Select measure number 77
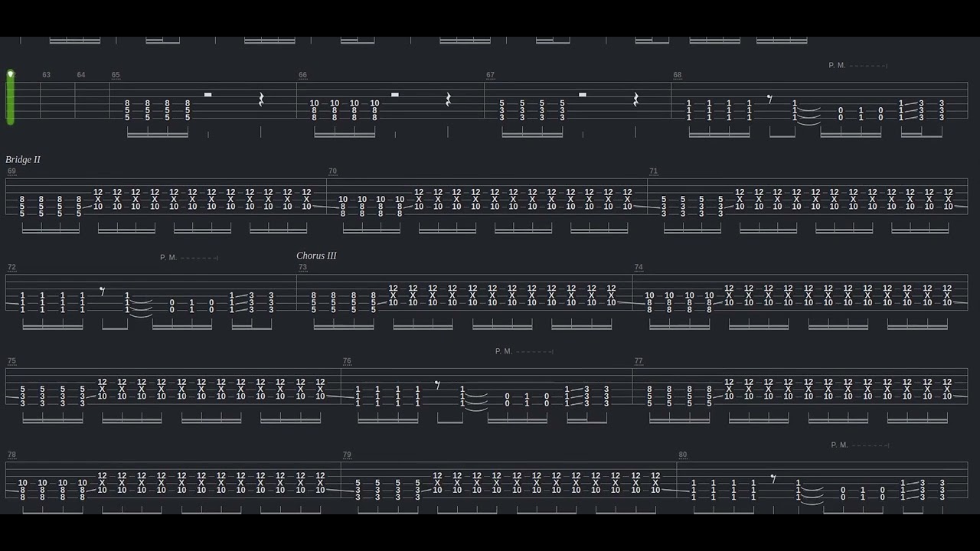The width and height of the screenshot is (980, 551). [x=639, y=360]
